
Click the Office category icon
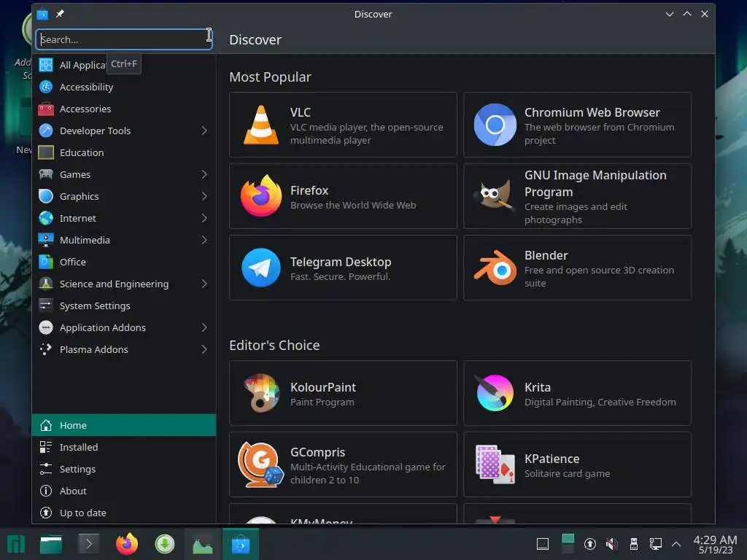46,262
